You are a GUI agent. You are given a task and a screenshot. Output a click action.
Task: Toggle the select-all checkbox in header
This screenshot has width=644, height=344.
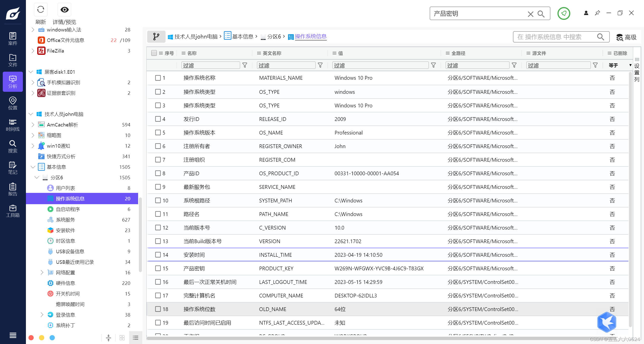pos(154,53)
